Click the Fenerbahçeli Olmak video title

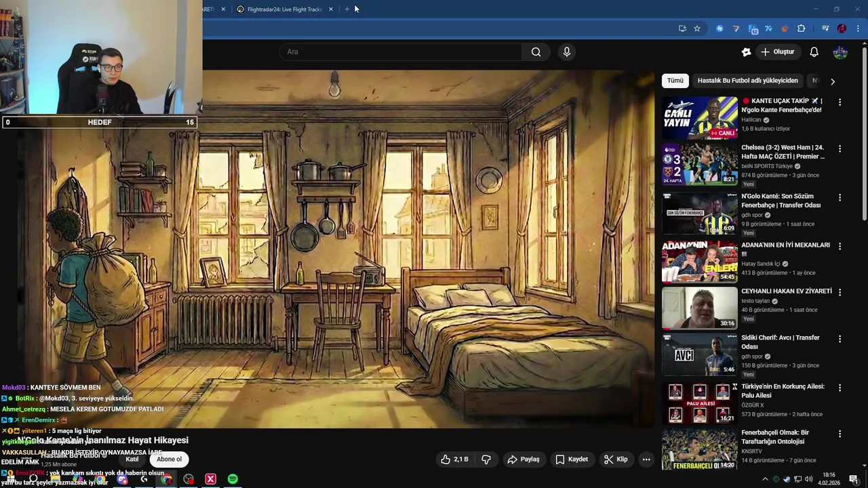775,437
